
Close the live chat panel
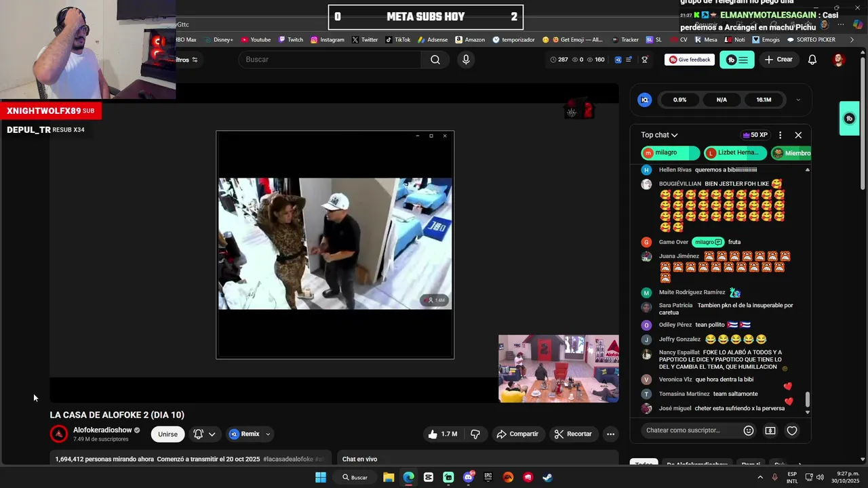(798, 135)
